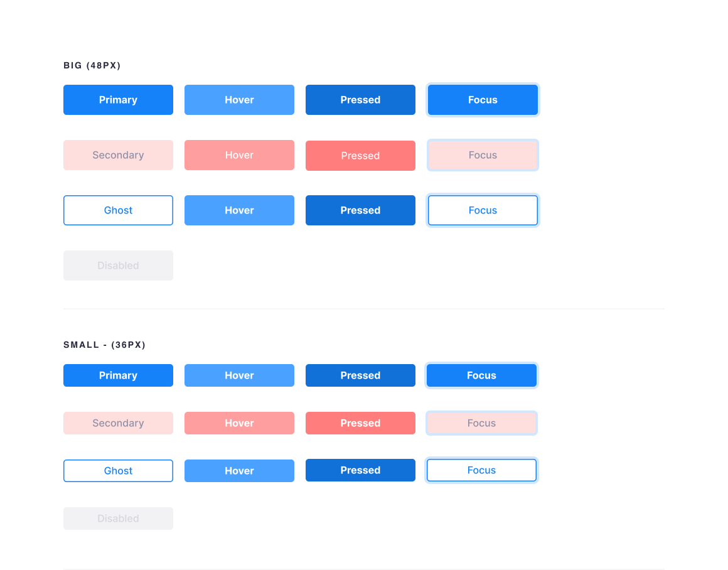Click the small Secondary button
Image resolution: width=728 pixels, height=570 pixels.
(x=118, y=422)
